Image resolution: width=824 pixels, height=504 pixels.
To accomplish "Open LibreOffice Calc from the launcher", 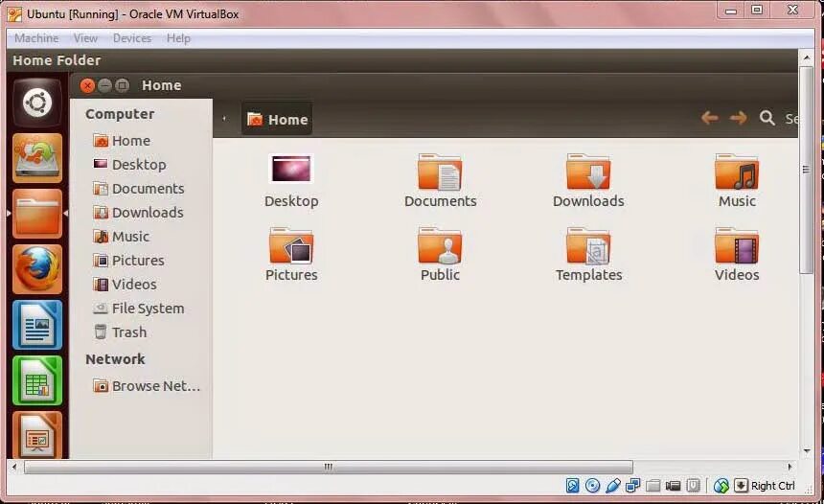I will pos(36,380).
